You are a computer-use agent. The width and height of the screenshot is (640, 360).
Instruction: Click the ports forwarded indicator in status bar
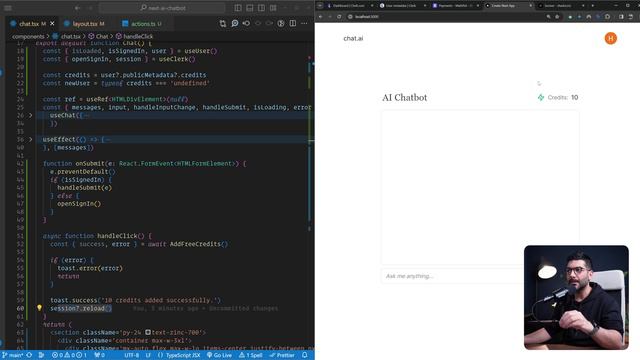pos(100,355)
